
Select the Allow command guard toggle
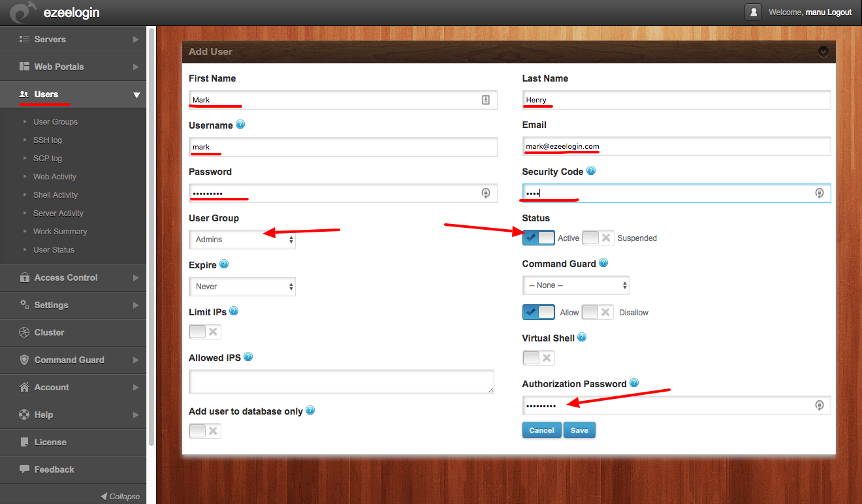[x=539, y=312]
